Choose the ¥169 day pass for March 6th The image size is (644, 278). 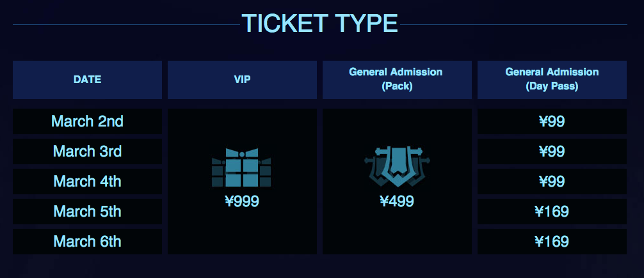pos(552,242)
